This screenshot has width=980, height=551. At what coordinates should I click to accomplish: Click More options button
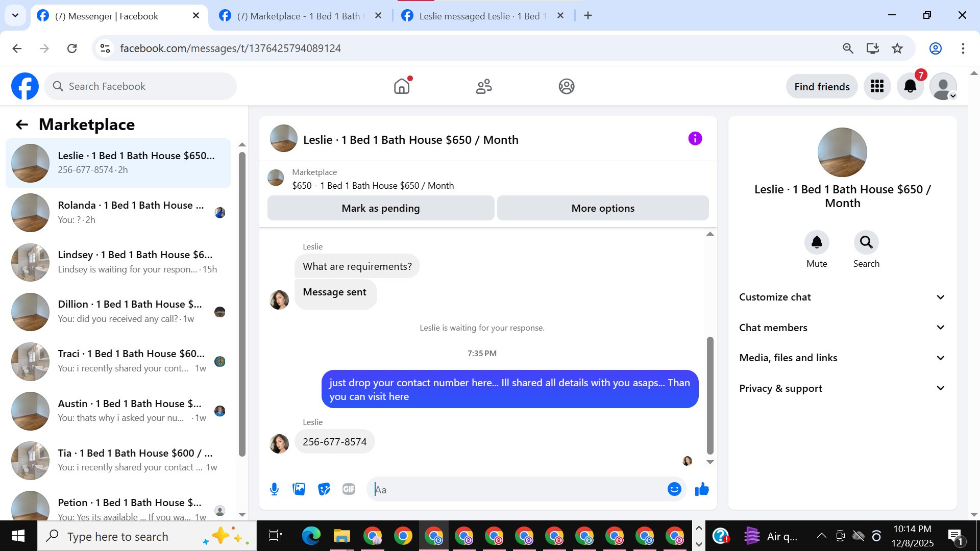point(603,208)
